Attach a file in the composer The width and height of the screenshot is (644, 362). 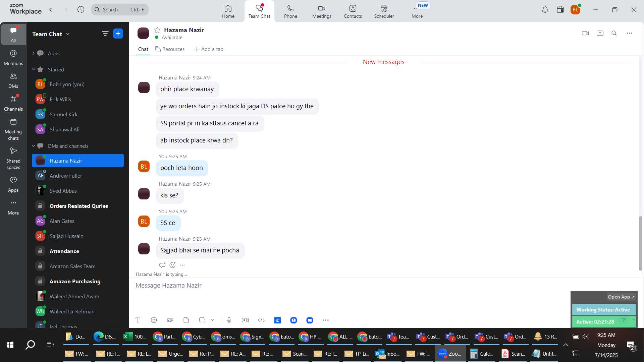click(186, 320)
